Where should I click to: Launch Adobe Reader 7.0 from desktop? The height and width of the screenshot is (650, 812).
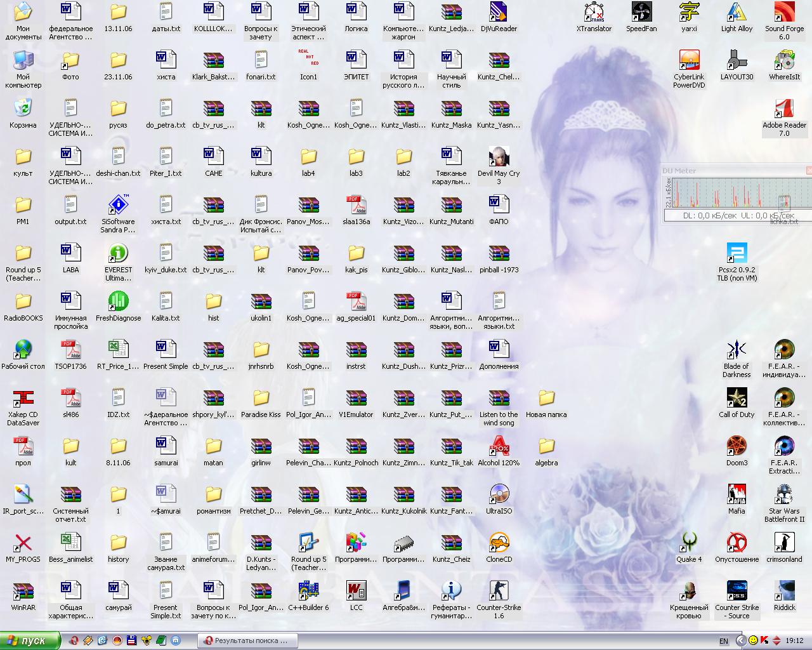pos(784,110)
